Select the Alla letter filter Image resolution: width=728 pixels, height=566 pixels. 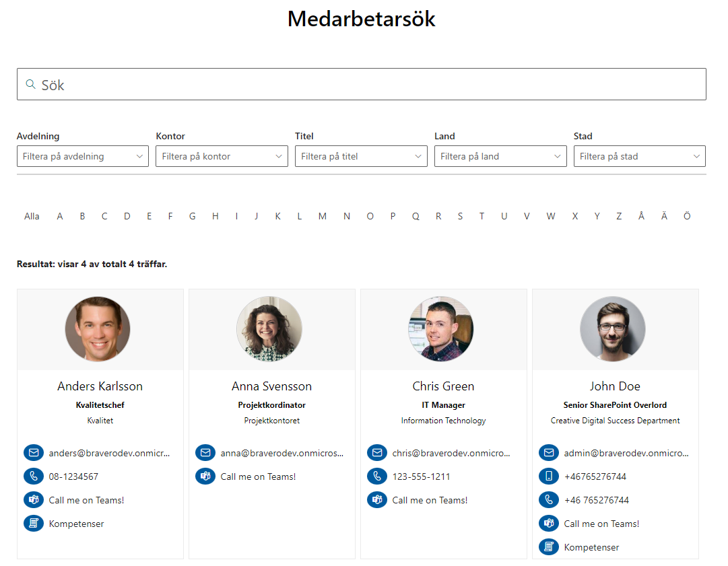pos(32,216)
